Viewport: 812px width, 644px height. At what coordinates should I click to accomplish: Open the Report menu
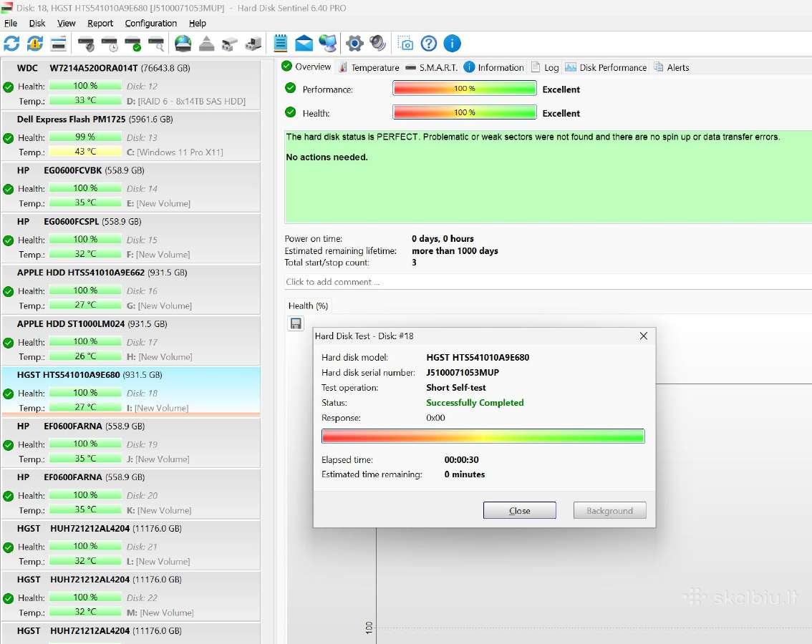(x=100, y=24)
